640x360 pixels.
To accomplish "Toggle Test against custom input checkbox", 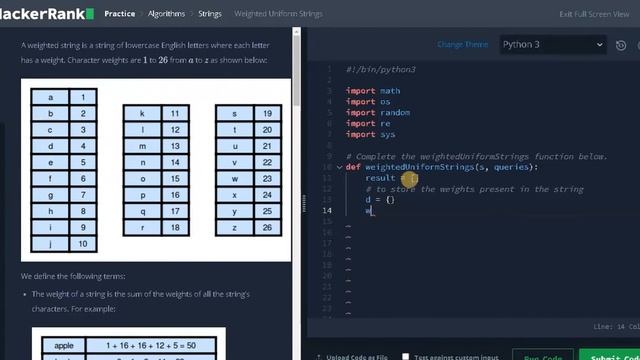I will coord(405,357).
